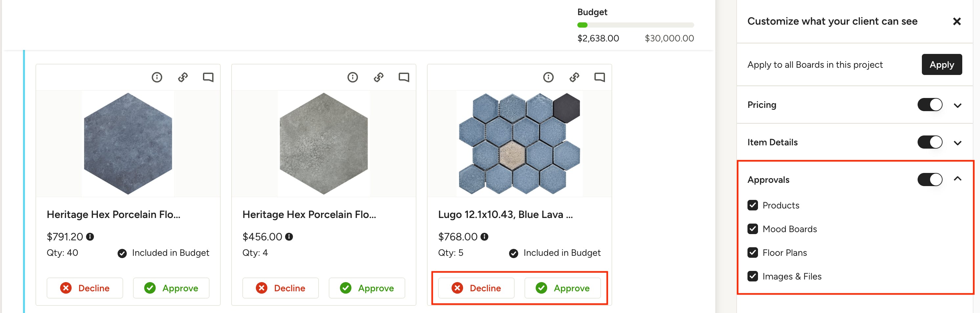Open comment icon on first Heritage Hex card

click(208, 77)
